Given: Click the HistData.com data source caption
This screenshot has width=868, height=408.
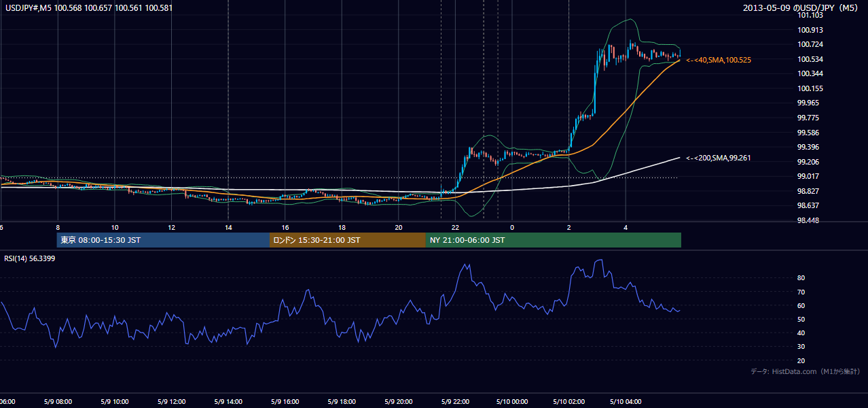Looking at the screenshot, I should click(806, 372).
